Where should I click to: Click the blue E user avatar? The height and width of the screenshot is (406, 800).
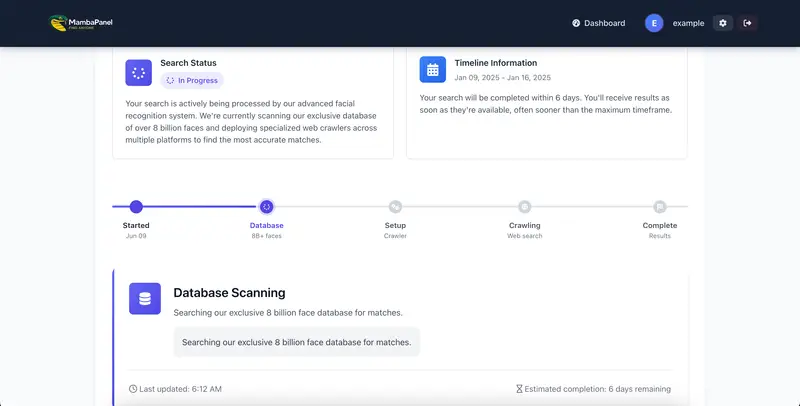click(654, 23)
